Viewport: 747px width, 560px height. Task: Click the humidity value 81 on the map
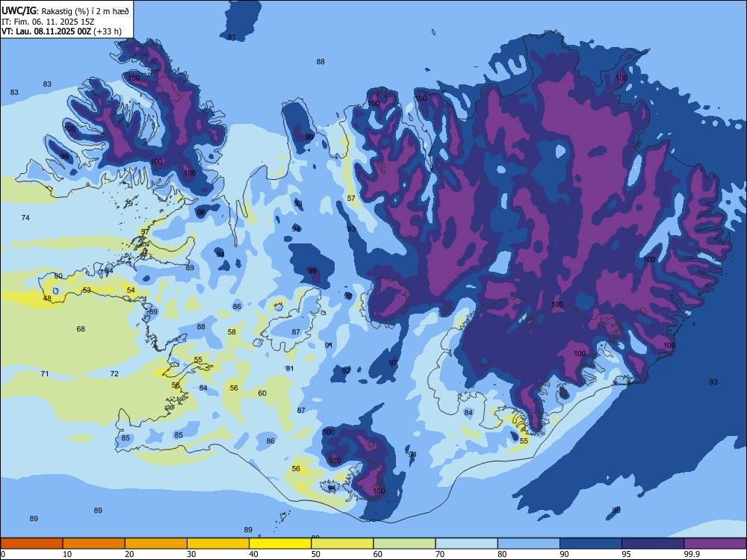tap(290, 369)
